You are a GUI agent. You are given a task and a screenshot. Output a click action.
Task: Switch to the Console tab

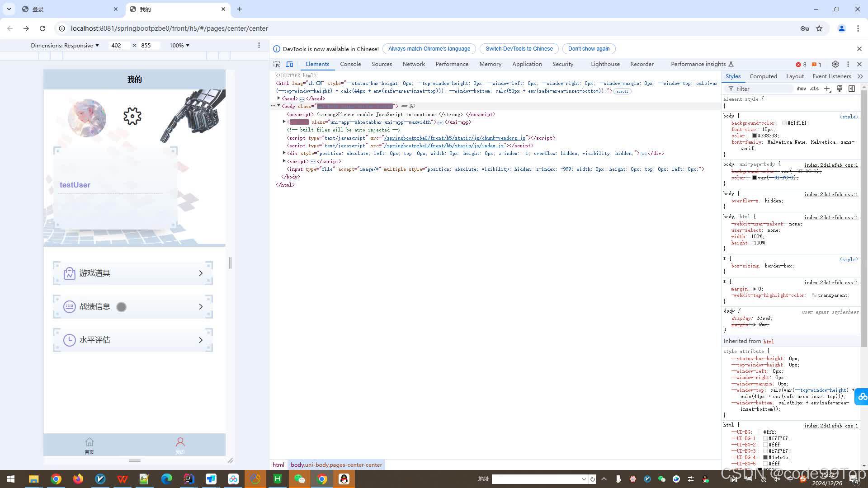pyautogui.click(x=350, y=64)
